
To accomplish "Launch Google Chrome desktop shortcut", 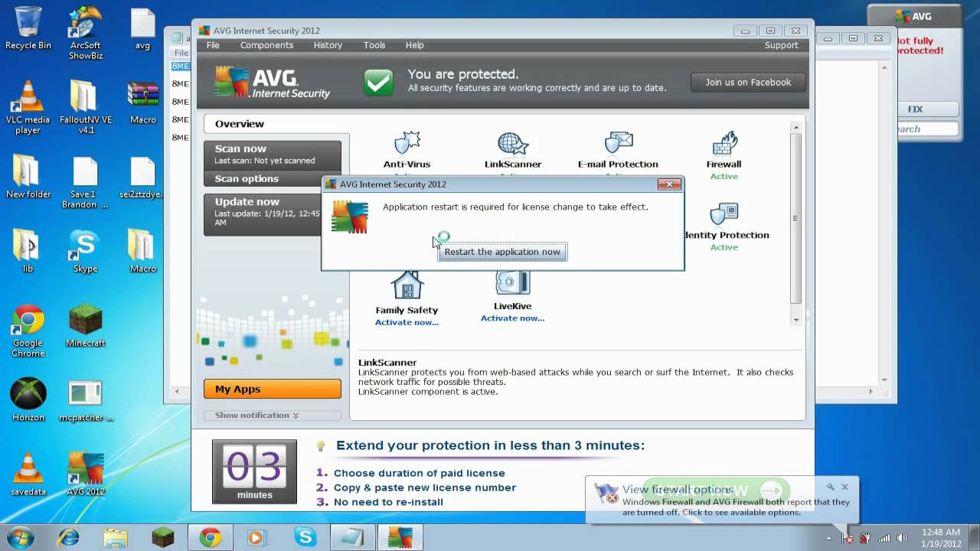I will 28,331.
